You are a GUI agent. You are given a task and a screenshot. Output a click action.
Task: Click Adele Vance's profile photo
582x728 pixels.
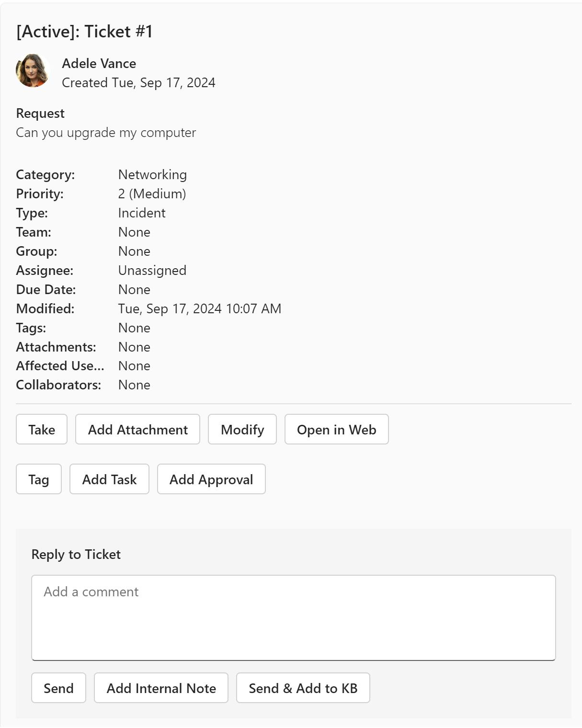coord(33,71)
